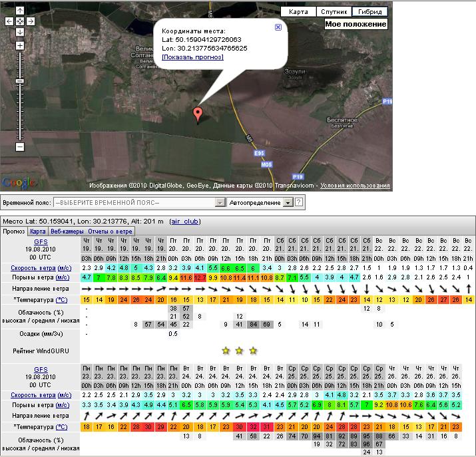
Task: Pan the map up with arrow button
Action: pyautogui.click(x=20, y=11)
